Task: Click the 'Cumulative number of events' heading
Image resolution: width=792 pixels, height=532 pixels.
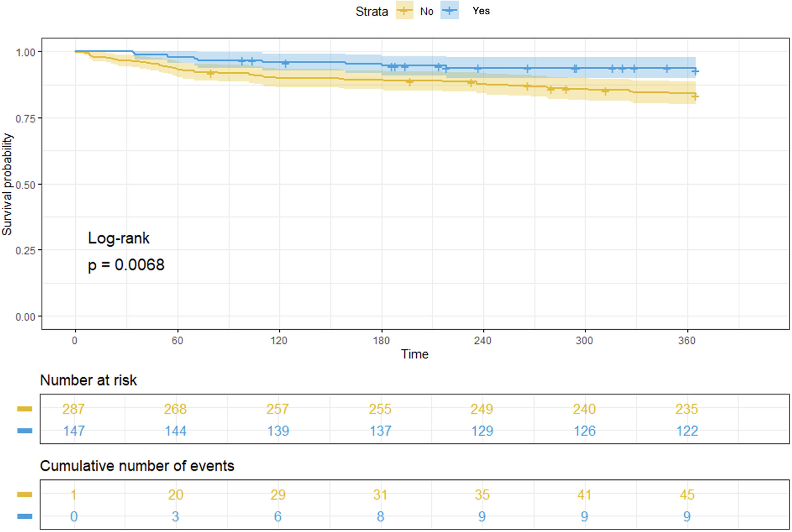Action: pyautogui.click(x=137, y=466)
